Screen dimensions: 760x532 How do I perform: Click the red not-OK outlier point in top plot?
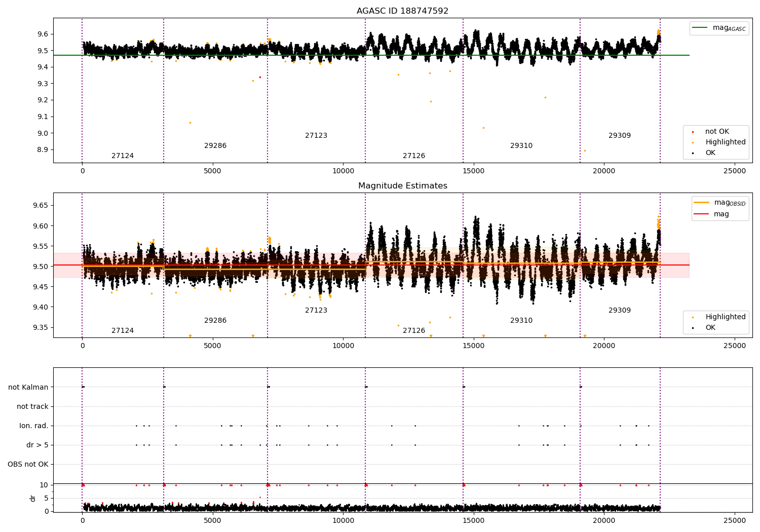(x=260, y=77)
